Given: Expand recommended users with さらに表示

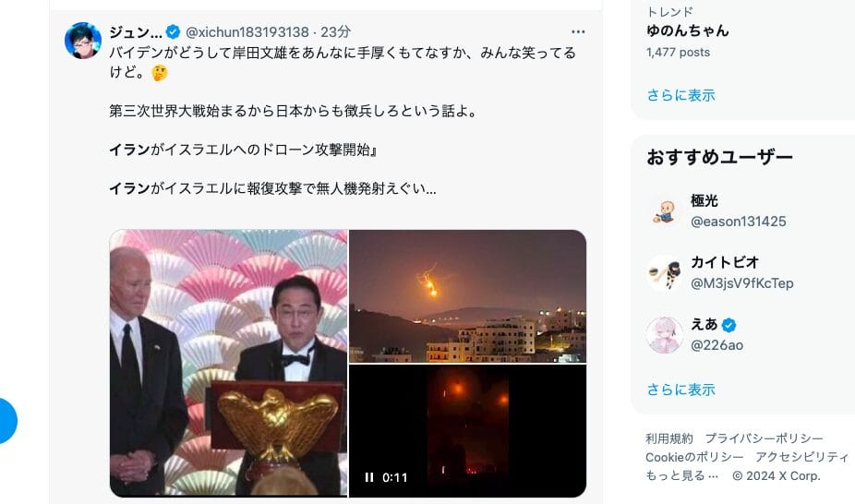Looking at the screenshot, I should (x=680, y=390).
